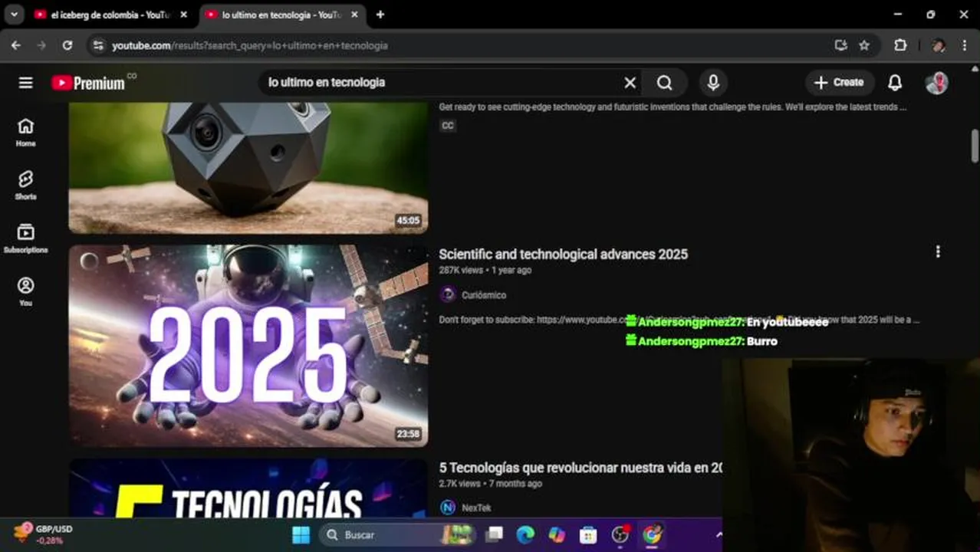View site information icon in the address bar
Image resolution: width=980 pixels, height=552 pixels.
(98, 45)
